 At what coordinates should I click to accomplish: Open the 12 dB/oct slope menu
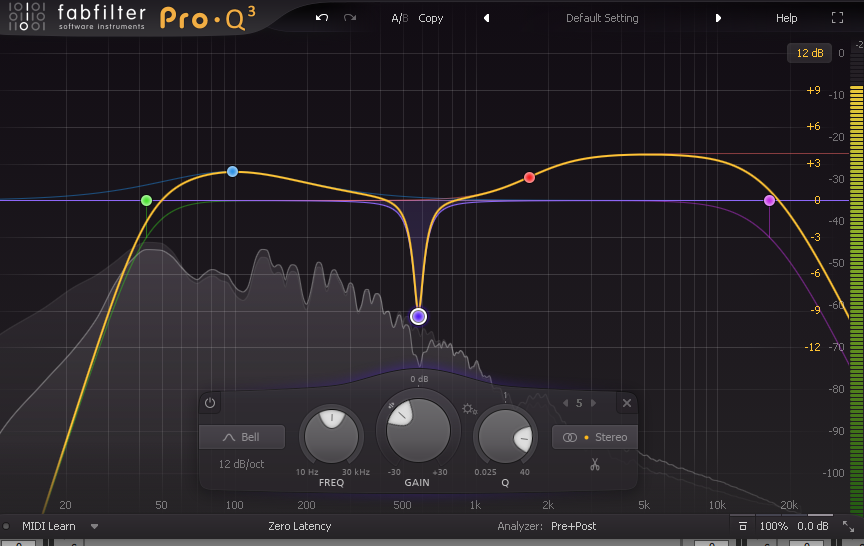click(x=241, y=464)
